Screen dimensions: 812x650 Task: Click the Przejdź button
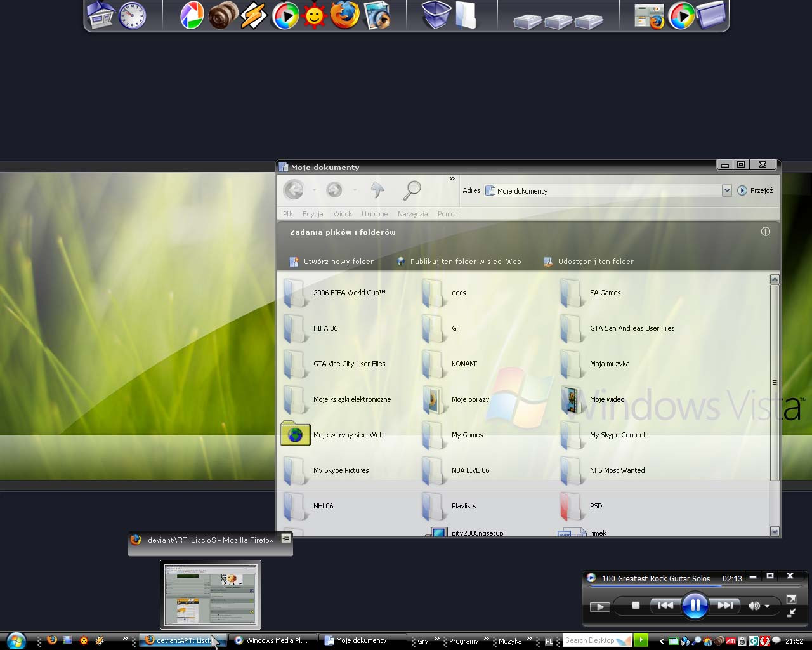pyautogui.click(x=755, y=190)
